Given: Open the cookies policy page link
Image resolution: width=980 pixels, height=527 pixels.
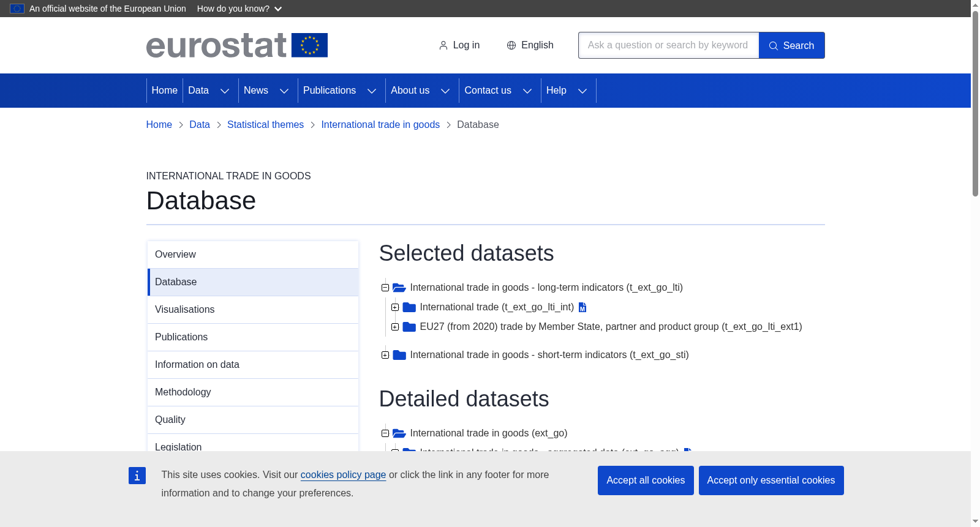Looking at the screenshot, I should pyautogui.click(x=343, y=475).
